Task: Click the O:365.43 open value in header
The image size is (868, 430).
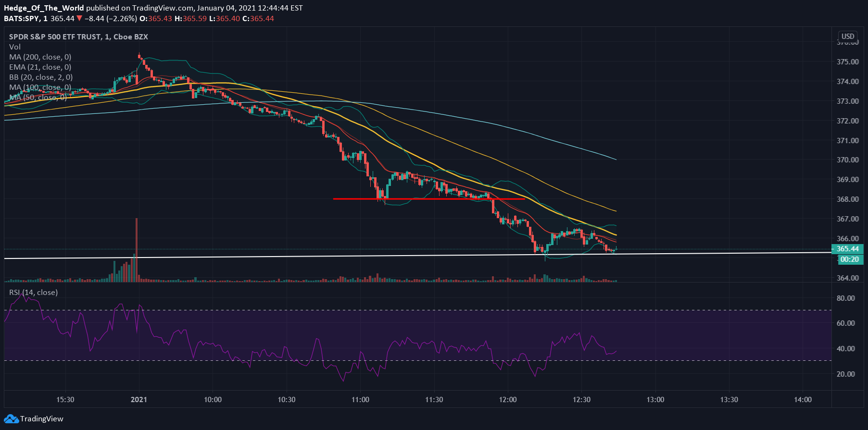Action: pos(156,18)
